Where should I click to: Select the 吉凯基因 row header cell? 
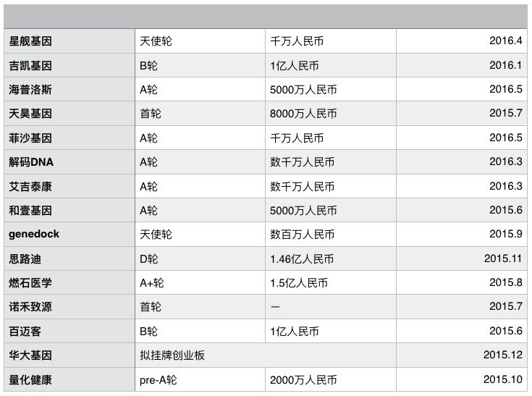pyautogui.click(x=69, y=65)
